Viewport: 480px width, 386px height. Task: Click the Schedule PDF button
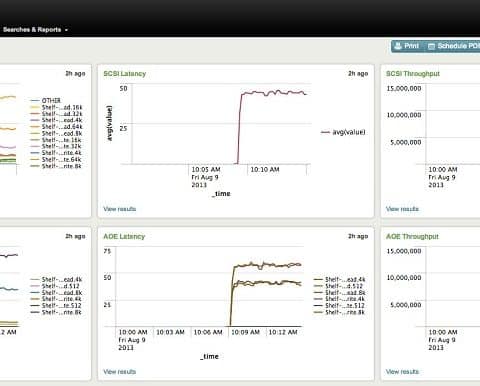454,46
